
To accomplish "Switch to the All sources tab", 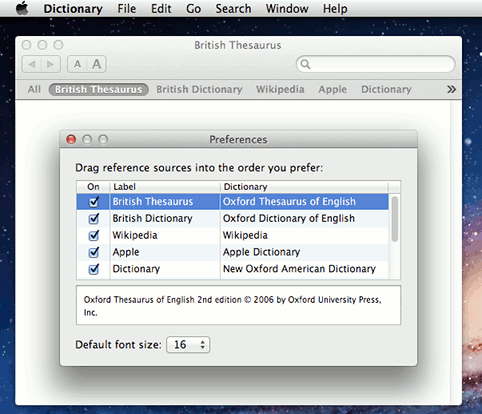I will tap(34, 89).
